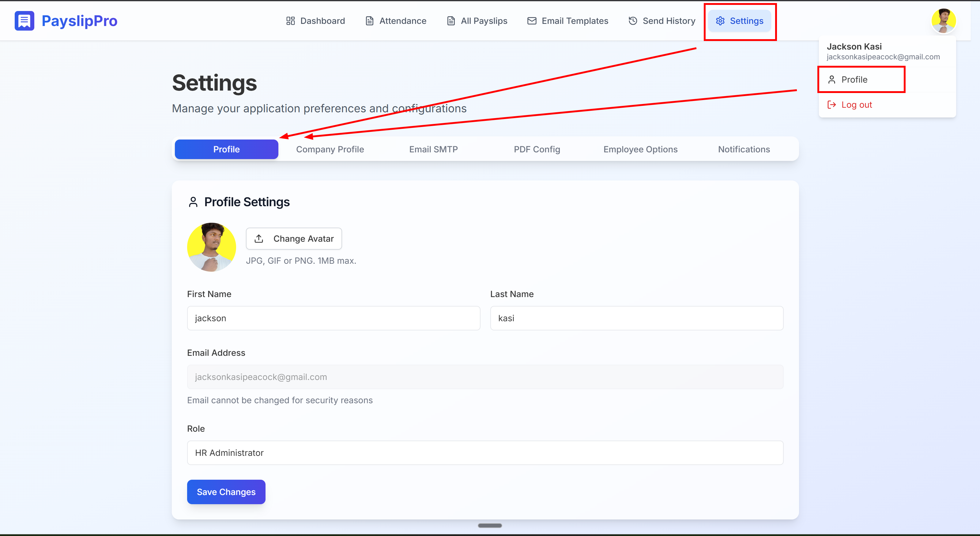
Task: View Send History page
Action: [661, 21]
